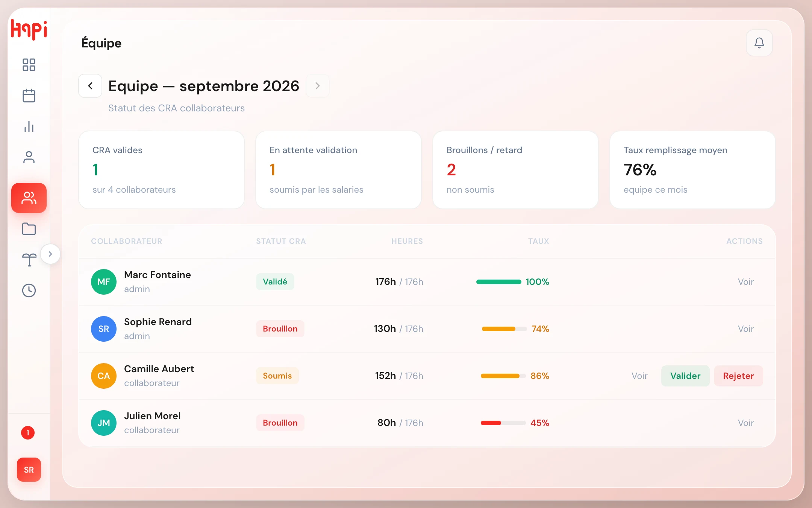This screenshot has width=812, height=508.
Task: View Julien Morel's CRA with Voir
Action: [746, 423]
